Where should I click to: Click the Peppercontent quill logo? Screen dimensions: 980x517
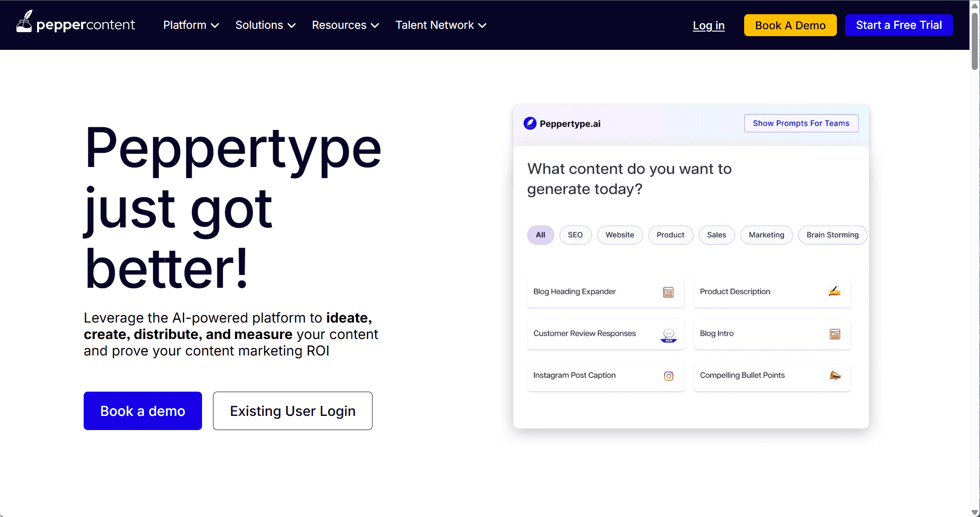25,21
